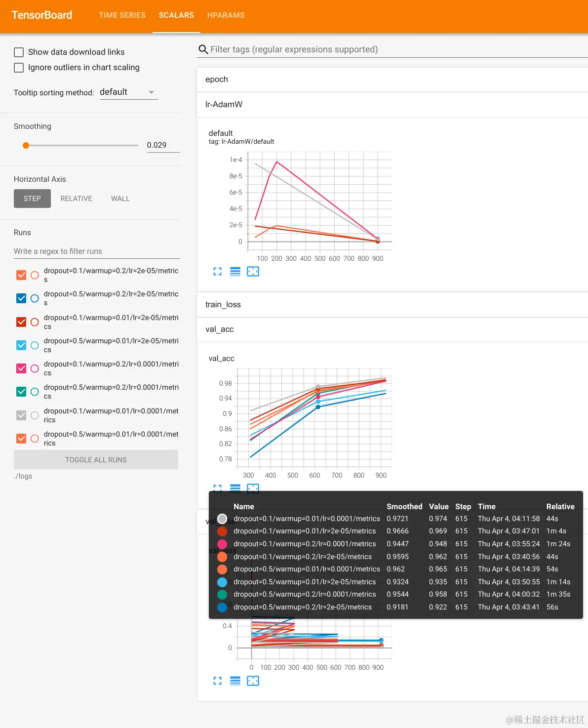Switch to TIME SERIES tab

(x=122, y=15)
